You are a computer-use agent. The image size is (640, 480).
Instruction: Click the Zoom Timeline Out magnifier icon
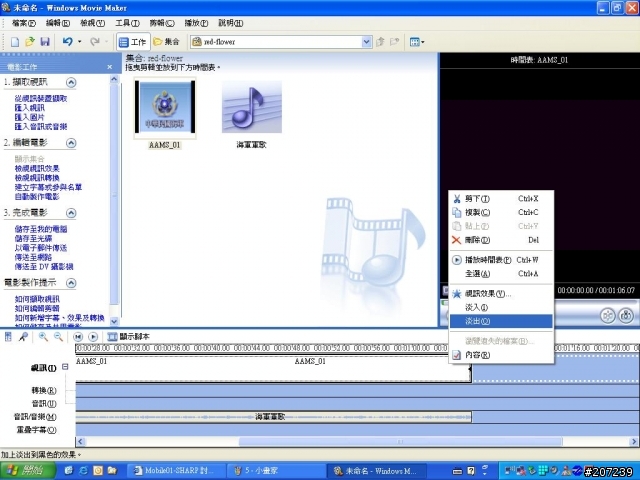click(58, 337)
